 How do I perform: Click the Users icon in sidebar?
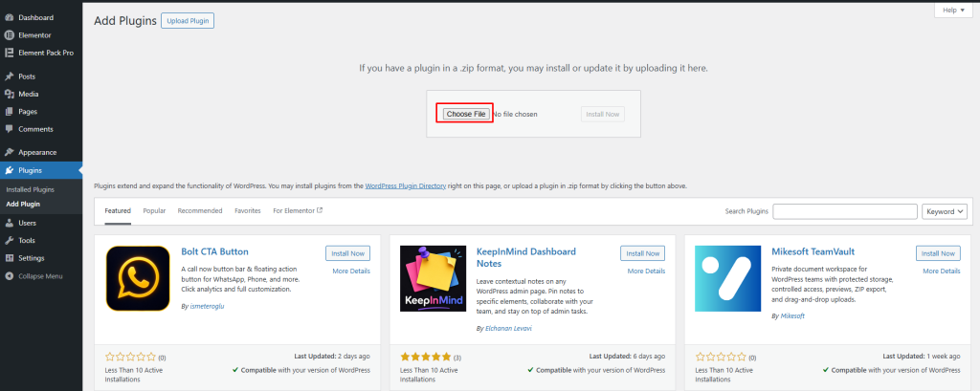[9, 223]
